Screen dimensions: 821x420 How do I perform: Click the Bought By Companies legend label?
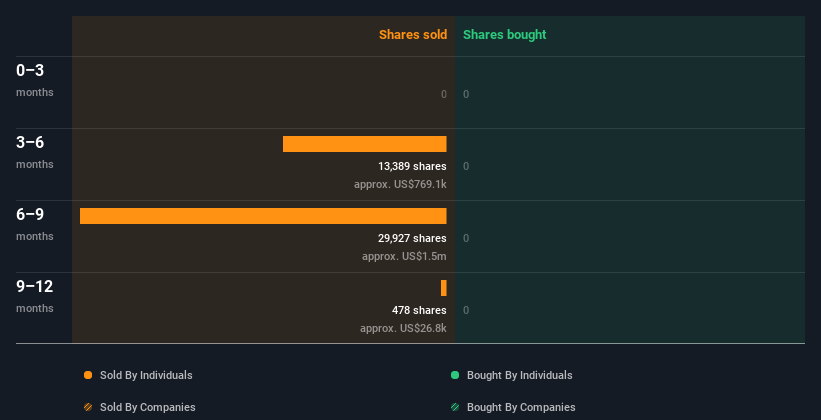[x=521, y=407]
